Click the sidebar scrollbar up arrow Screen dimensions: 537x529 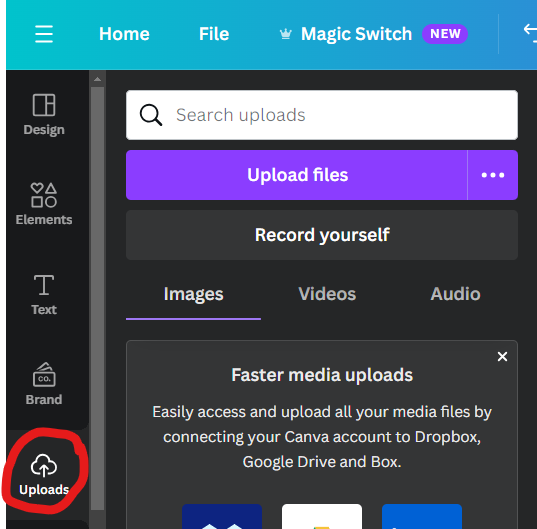click(x=98, y=79)
